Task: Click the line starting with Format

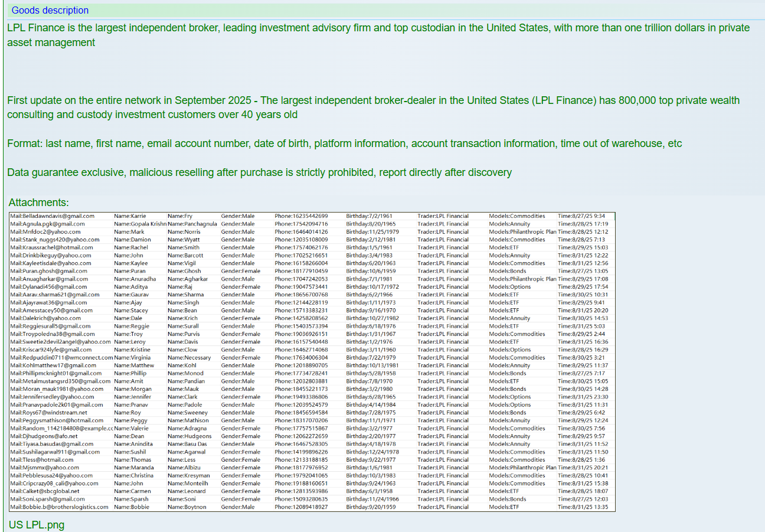Action: pyautogui.click(x=344, y=143)
